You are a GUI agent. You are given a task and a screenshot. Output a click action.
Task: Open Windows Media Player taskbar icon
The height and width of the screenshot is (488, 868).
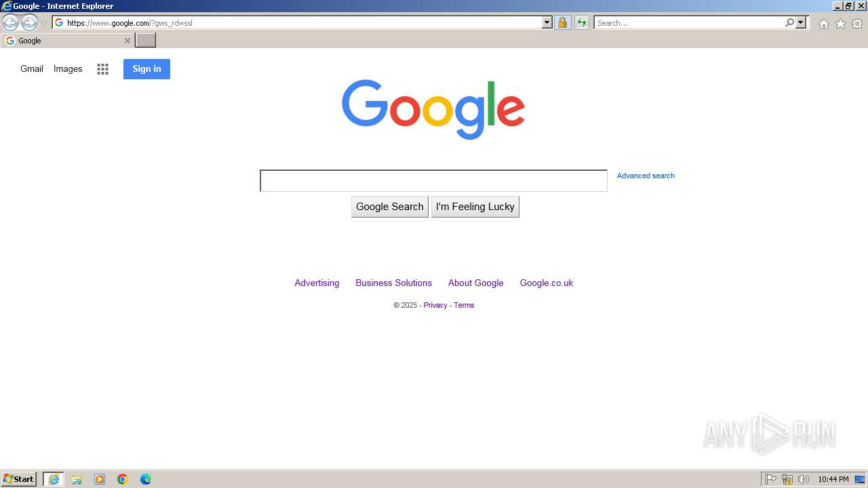pos(100,479)
